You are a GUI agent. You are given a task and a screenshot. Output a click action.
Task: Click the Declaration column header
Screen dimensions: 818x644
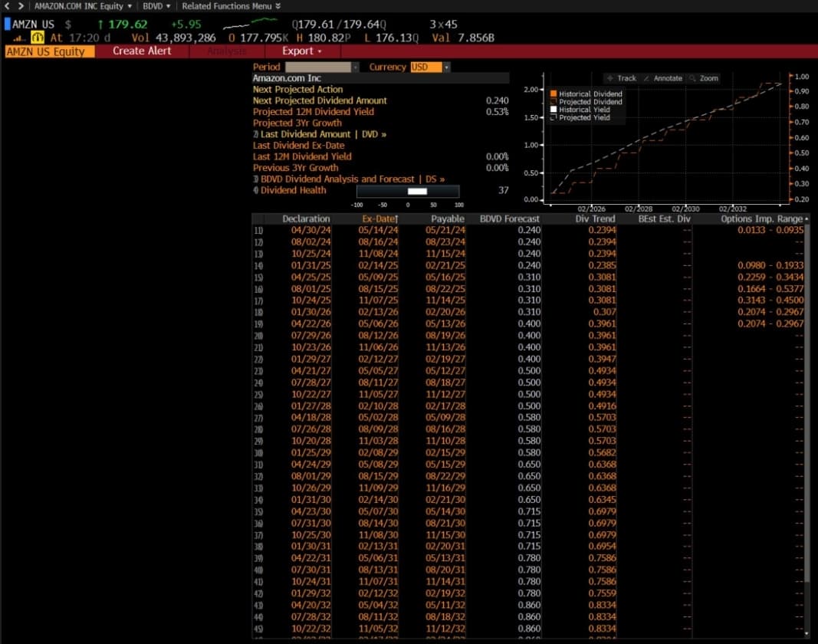coord(306,219)
